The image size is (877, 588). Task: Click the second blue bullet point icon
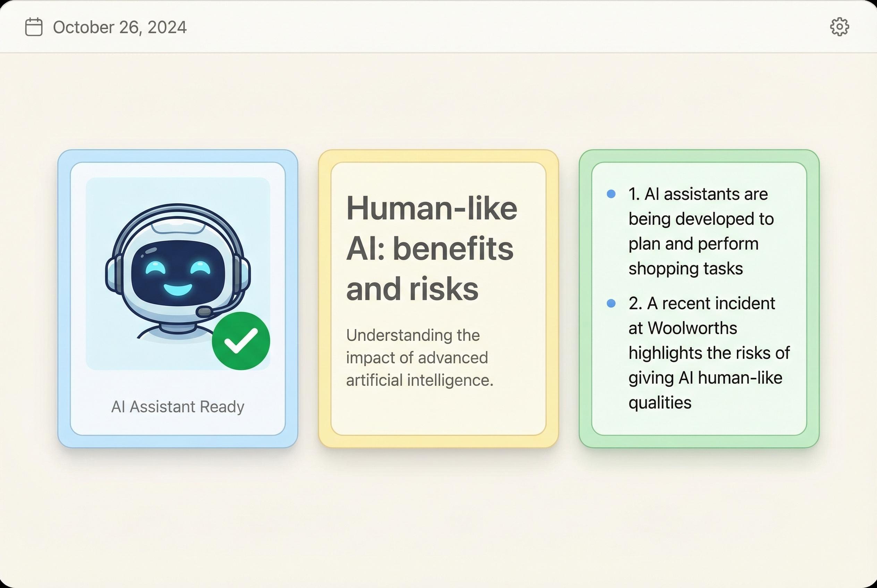click(x=612, y=302)
